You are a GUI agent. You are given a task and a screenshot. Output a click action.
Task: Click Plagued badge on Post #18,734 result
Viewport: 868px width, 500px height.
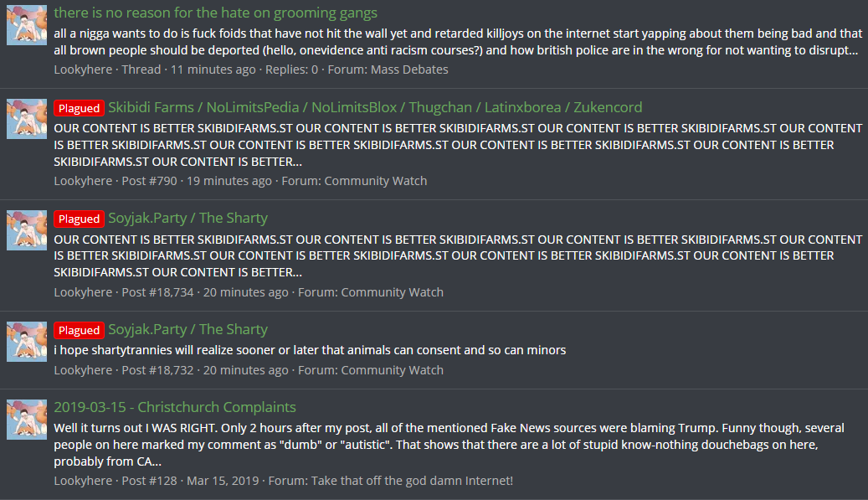click(x=80, y=219)
